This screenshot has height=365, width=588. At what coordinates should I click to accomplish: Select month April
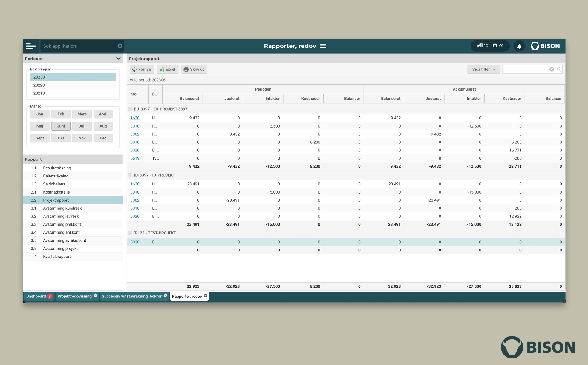point(103,114)
